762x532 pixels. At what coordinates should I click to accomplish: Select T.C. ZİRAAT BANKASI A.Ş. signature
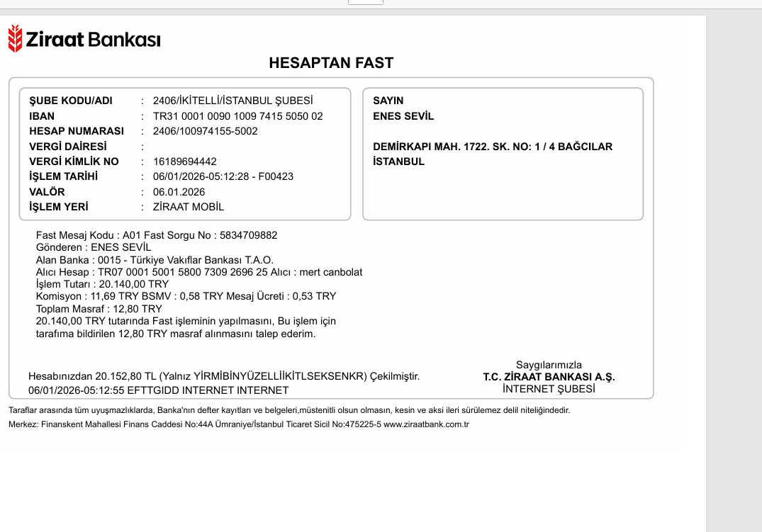pyautogui.click(x=549, y=377)
